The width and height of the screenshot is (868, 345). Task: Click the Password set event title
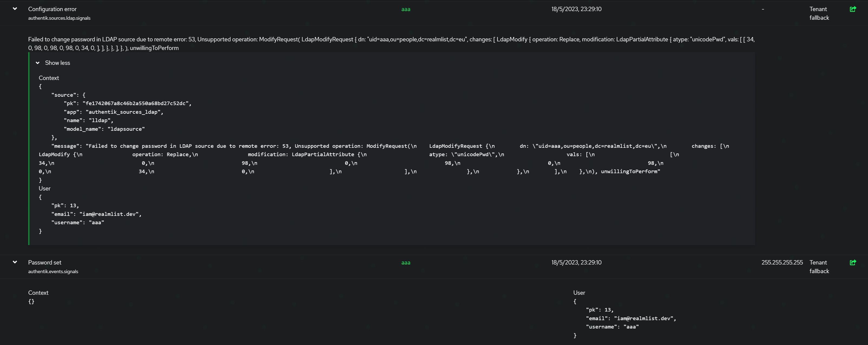(x=45, y=263)
